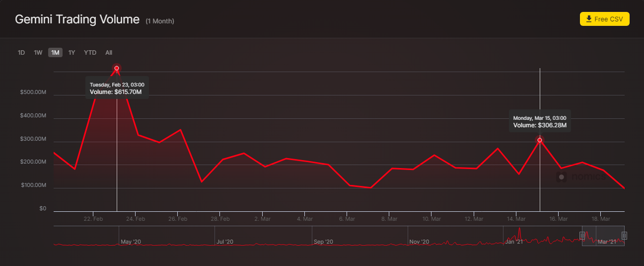Download data with Free CSV button

(x=604, y=19)
